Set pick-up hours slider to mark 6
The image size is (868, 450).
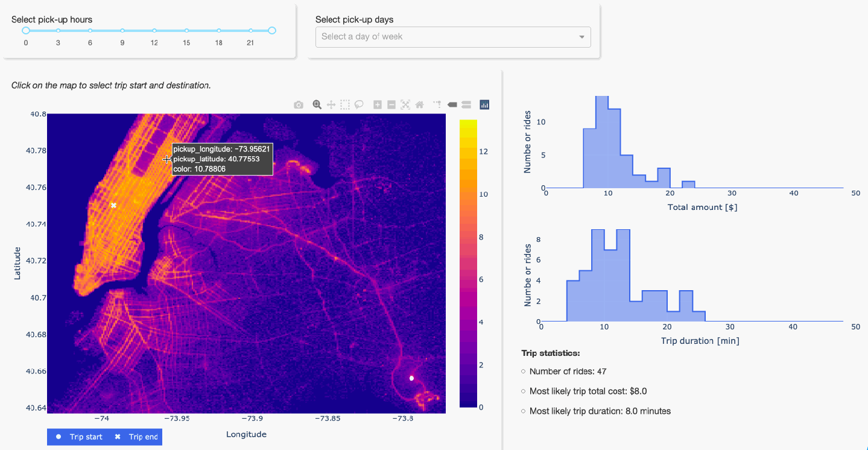90,30
